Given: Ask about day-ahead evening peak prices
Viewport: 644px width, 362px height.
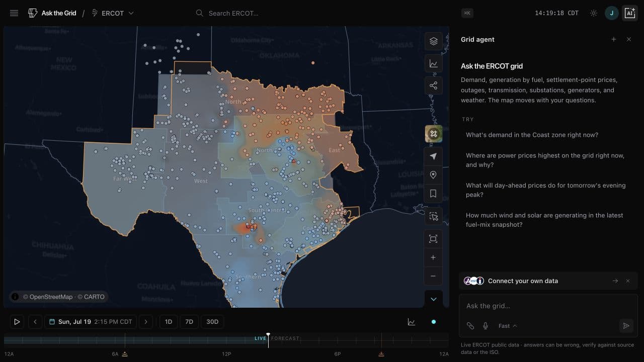Looking at the screenshot, I should pos(546,190).
